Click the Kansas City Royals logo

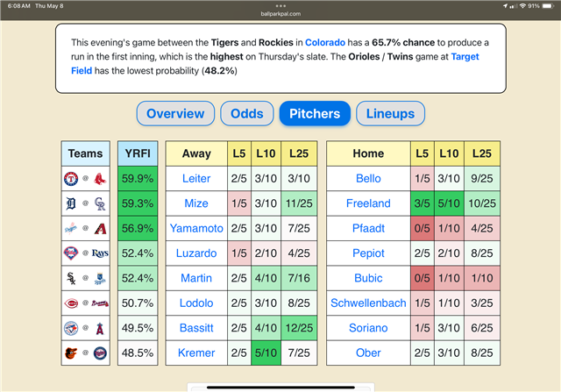[100, 278]
